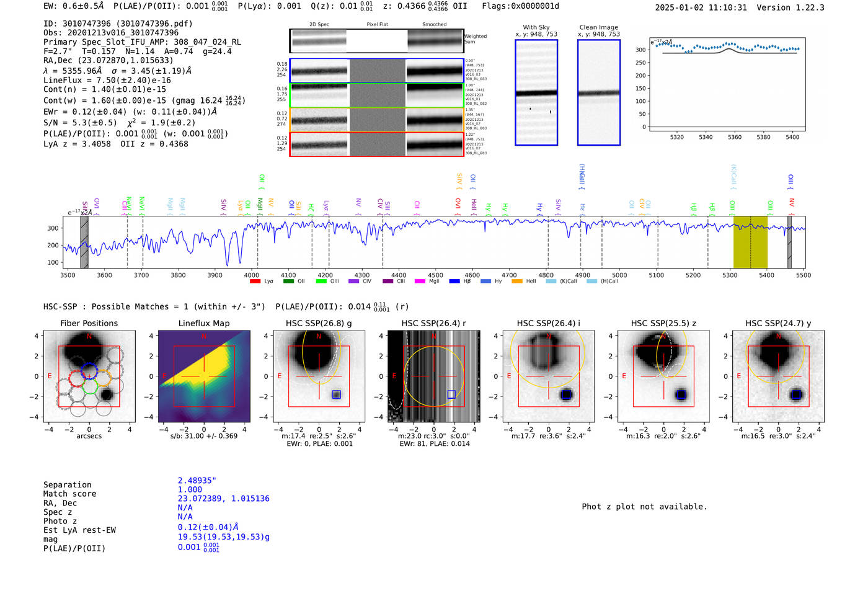868x591 pixels.
Task: Click the Clean Image panel
Action: pyautogui.click(x=599, y=92)
